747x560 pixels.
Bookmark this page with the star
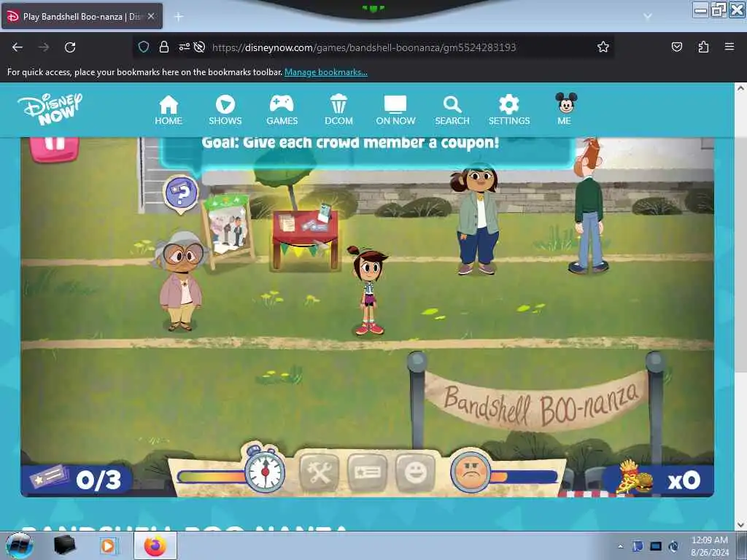[603, 47]
